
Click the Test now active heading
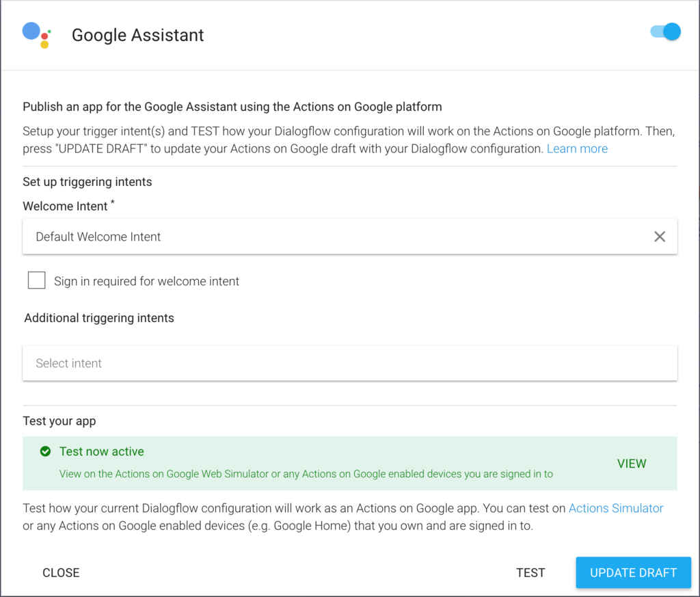coord(102,451)
